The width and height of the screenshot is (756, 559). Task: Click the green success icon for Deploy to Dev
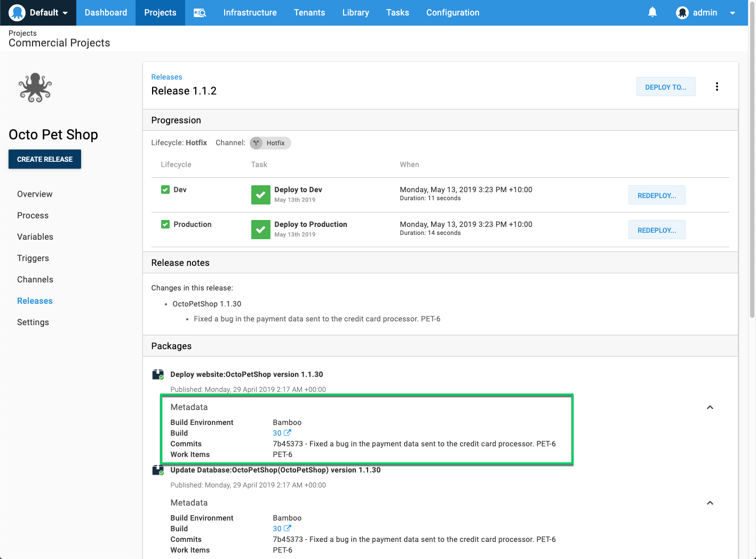261,195
